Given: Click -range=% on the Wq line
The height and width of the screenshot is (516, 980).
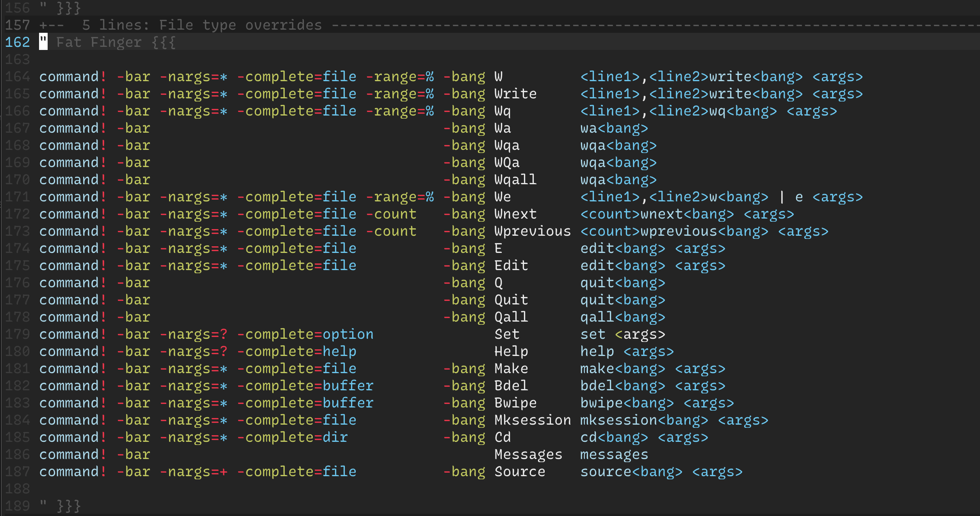Looking at the screenshot, I should tap(400, 111).
